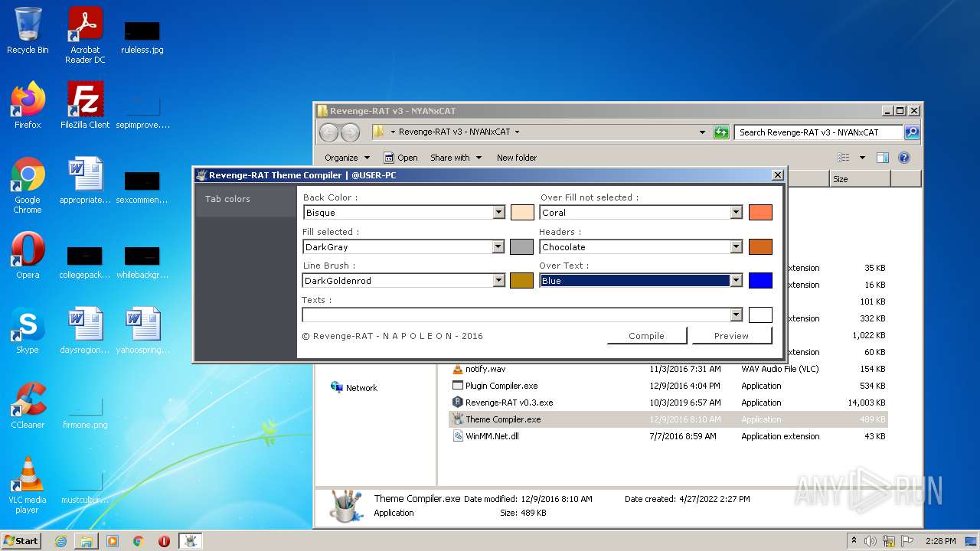Select the firmone.png desktop file
This screenshot has height=551, width=980.
tap(85, 414)
